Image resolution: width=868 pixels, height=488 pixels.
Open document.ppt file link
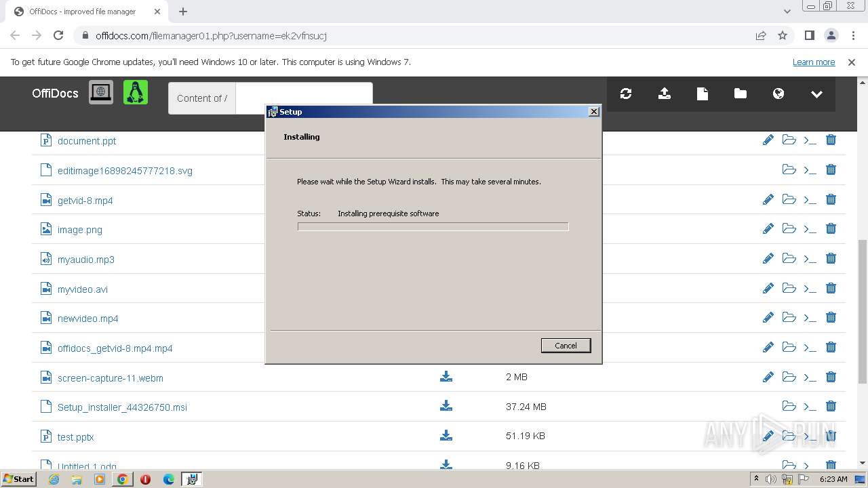[x=87, y=141]
